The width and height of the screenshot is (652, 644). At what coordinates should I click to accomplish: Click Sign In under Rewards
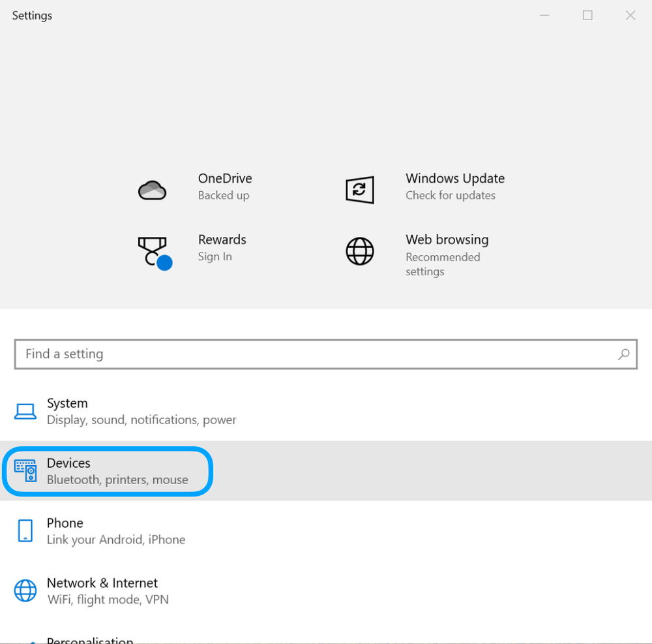point(215,256)
